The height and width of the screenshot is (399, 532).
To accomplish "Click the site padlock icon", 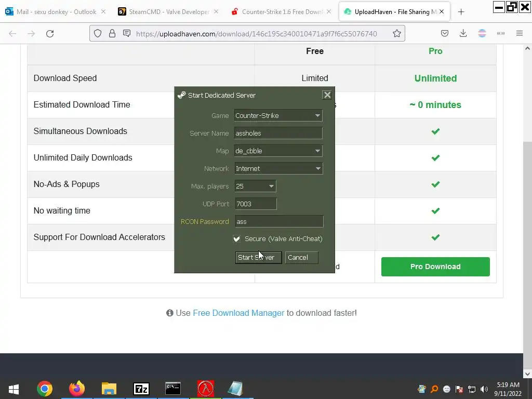I will [x=112, y=33].
